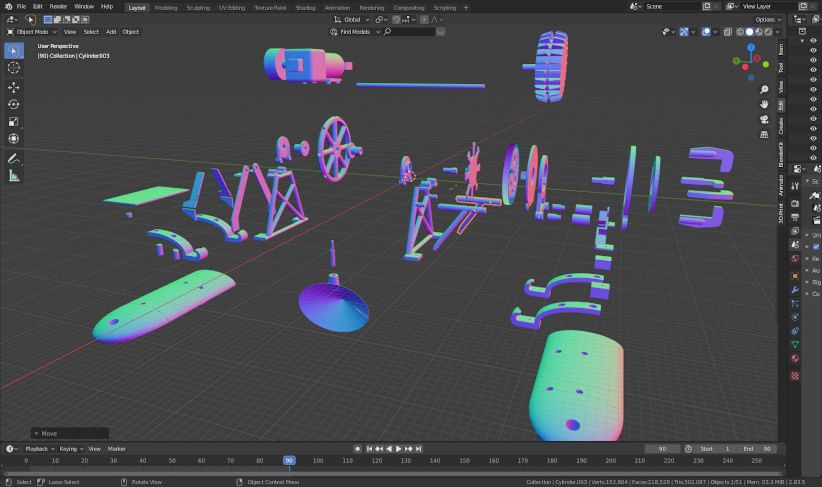
Task: Open the Add menu in viewport header
Action: 111,32
